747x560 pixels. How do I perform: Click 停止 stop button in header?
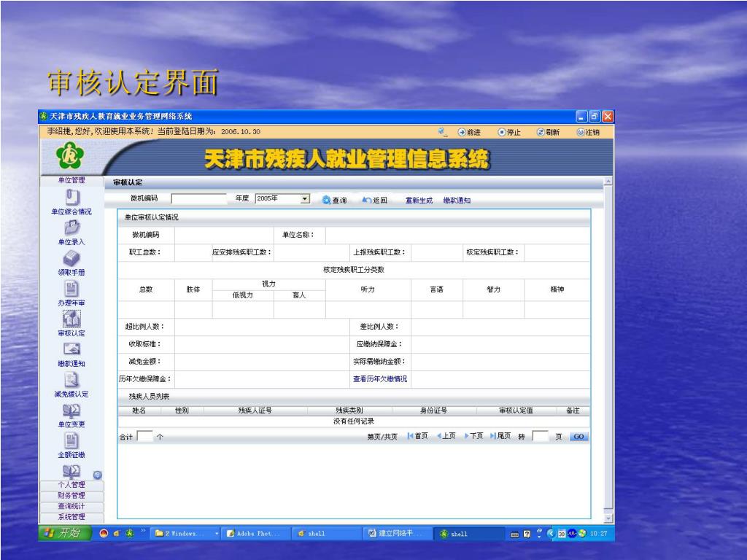click(x=509, y=132)
